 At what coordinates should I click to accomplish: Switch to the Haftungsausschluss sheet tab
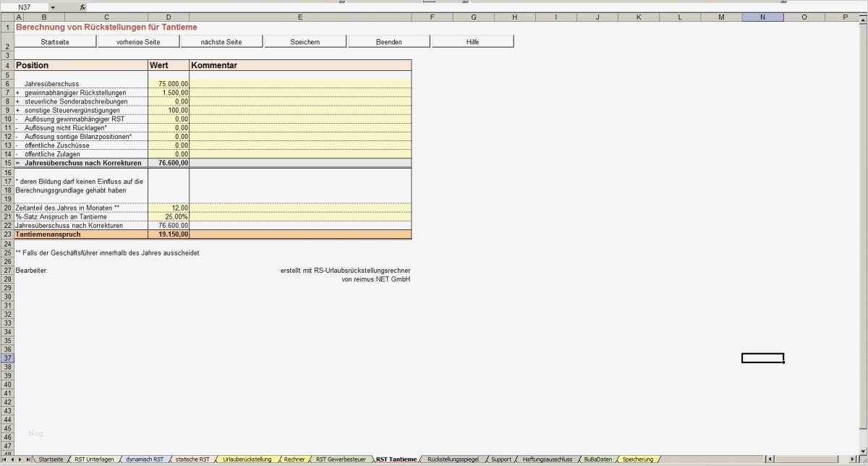coord(547,459)
